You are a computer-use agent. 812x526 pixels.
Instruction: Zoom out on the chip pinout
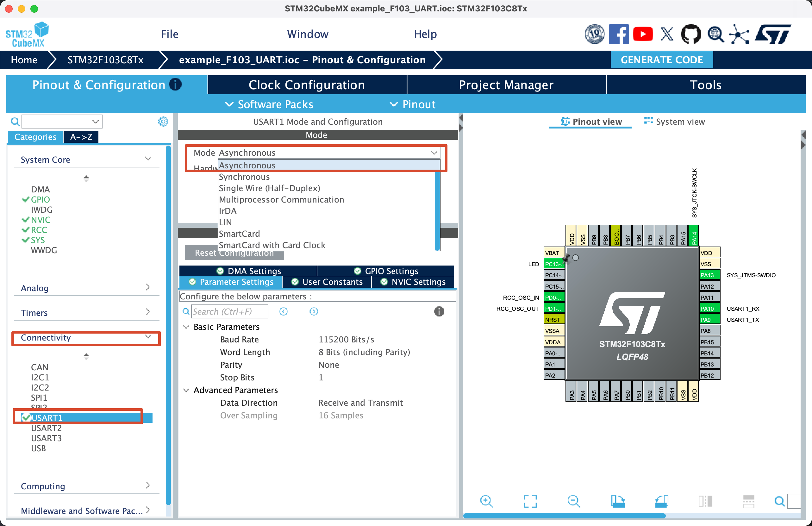click(573, 501)
